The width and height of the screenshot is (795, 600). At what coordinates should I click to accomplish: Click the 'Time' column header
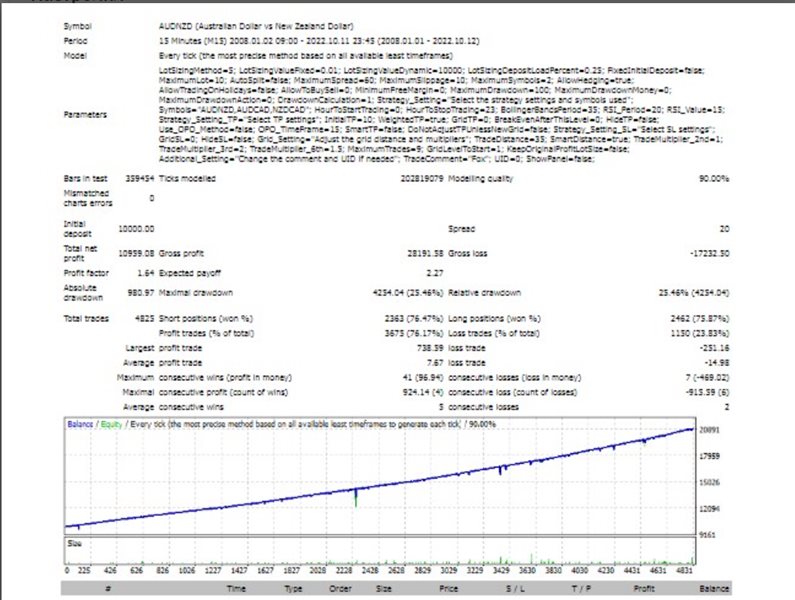pyautogui.click(x=236, y=588)
